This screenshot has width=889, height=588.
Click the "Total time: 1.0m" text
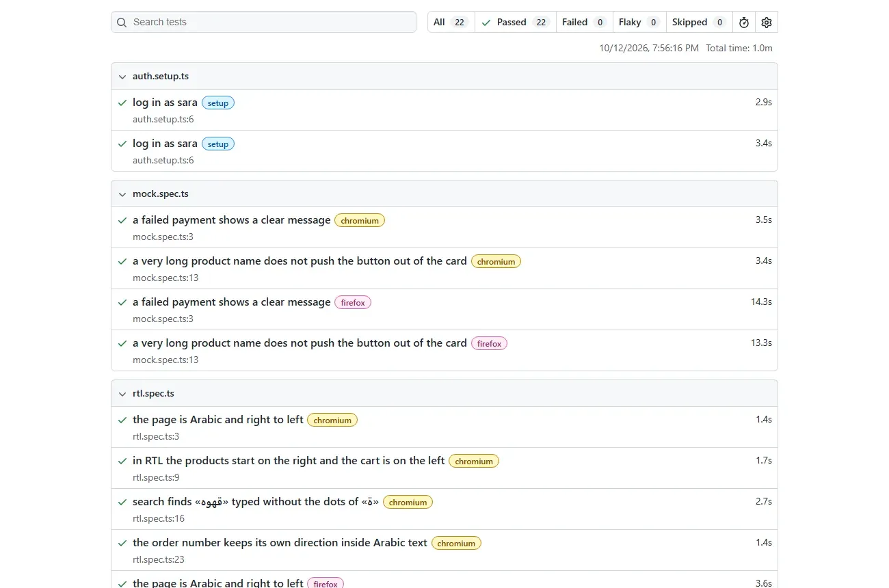(739, 49)
